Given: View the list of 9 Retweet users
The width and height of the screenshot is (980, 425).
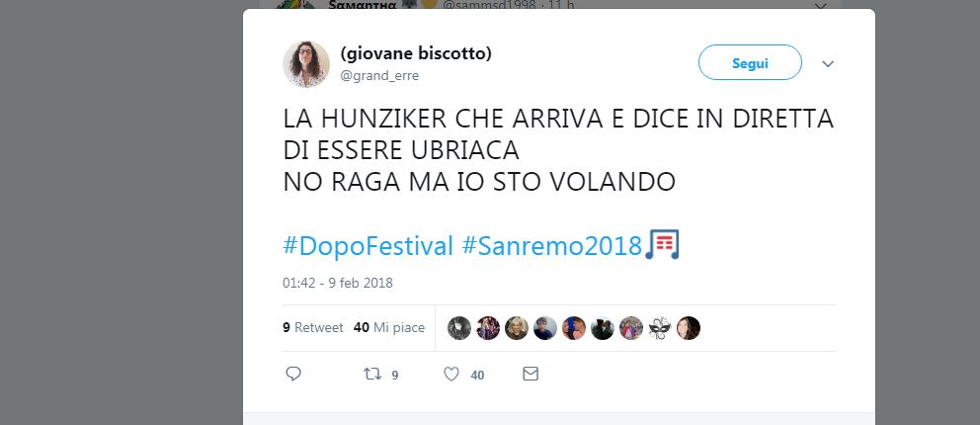Looking at the screenshot, I should click(313, 327).
